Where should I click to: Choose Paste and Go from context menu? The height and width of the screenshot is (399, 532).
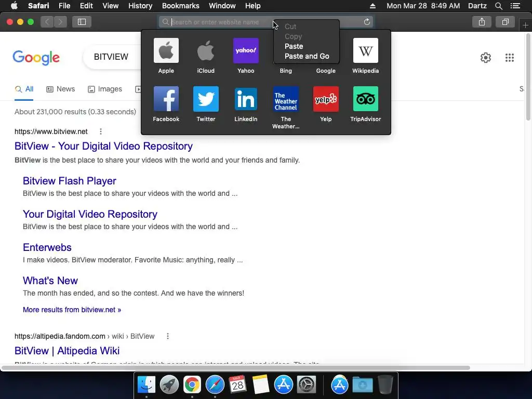tap(306, 56)
